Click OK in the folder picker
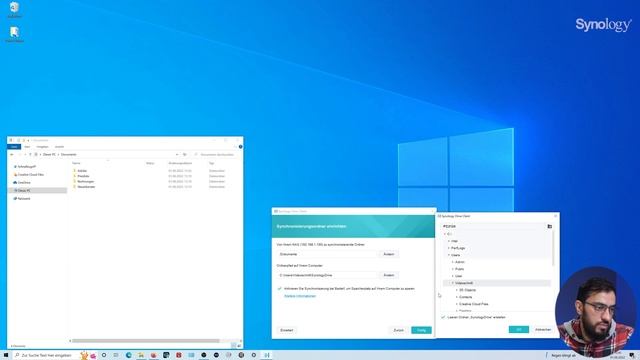Viewport: 640px width, 360px height. (x=519, y=329)
